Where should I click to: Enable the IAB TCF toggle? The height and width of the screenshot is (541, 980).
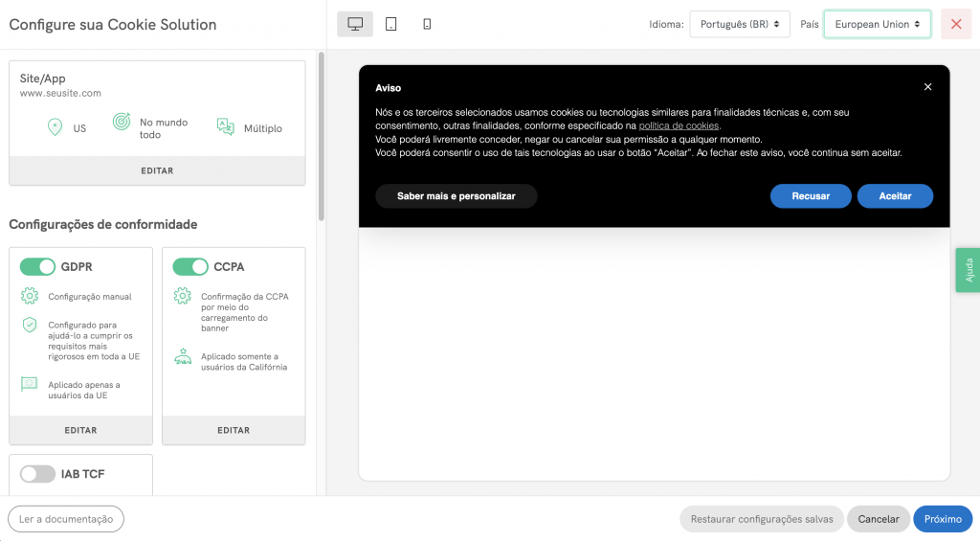click(37, 473)
